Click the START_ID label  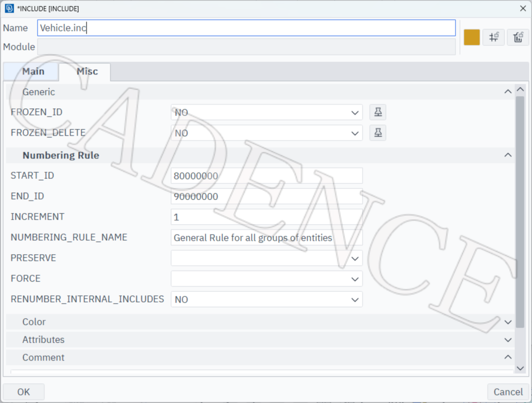click(x=32, y=176)
